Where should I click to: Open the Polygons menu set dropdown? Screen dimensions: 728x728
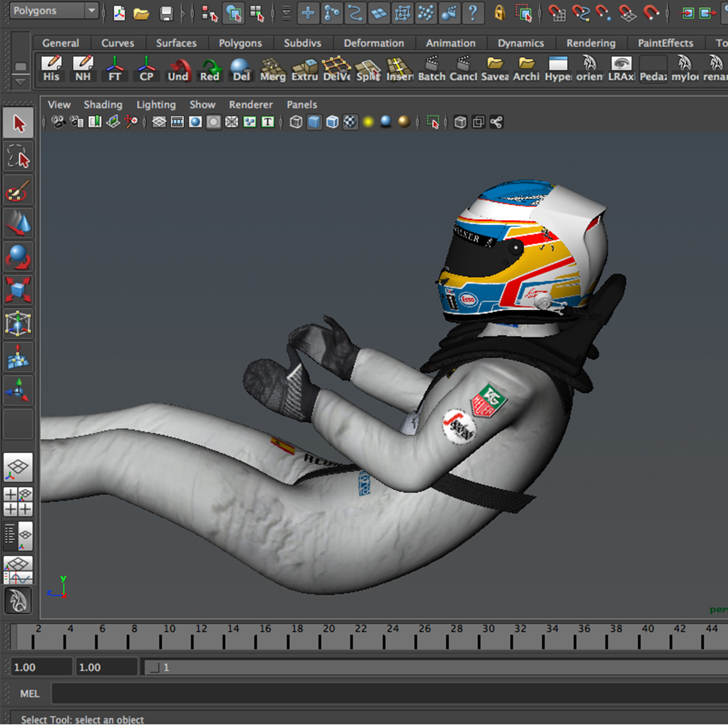(x=53, y=10)
